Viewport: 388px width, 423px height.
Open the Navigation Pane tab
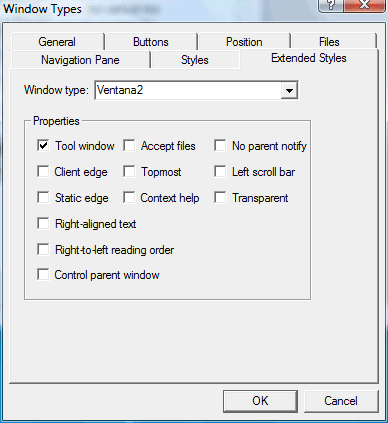(80, 60)
